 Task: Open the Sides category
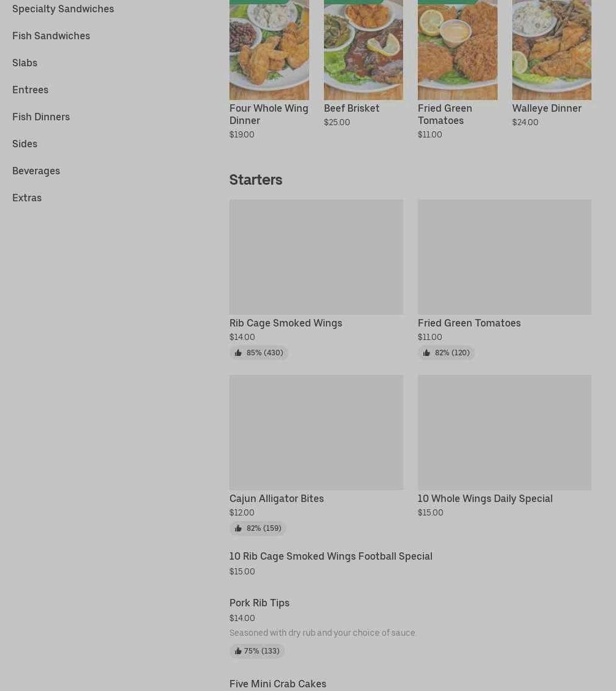pos(25,144)
